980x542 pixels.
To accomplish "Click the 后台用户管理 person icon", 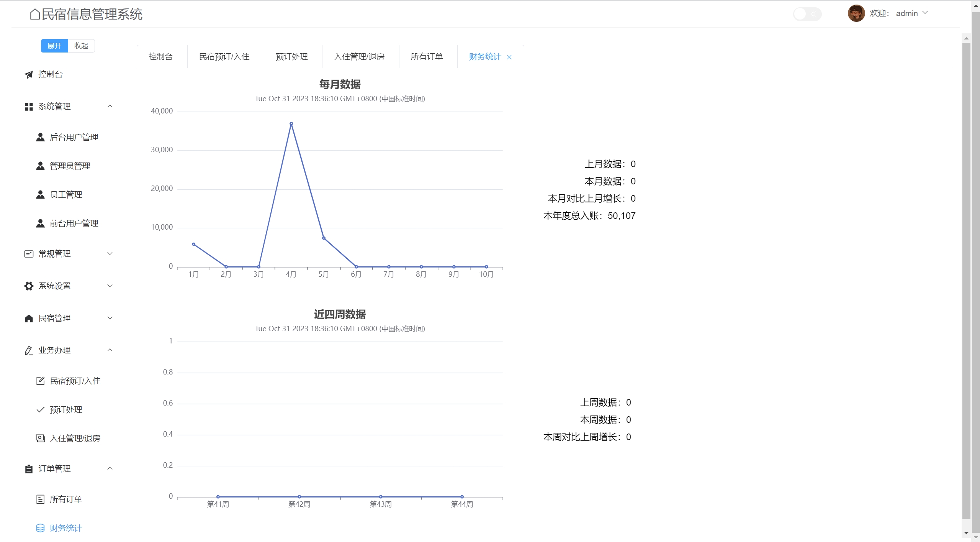I will (40, 137).
